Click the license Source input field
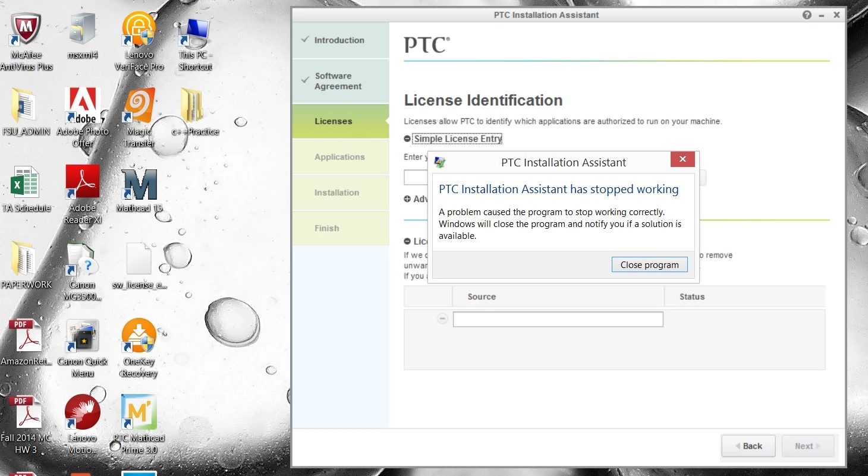 [558, 319]
